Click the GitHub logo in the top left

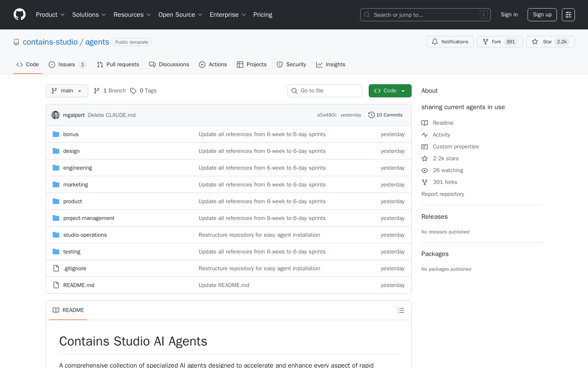[19, 14]
